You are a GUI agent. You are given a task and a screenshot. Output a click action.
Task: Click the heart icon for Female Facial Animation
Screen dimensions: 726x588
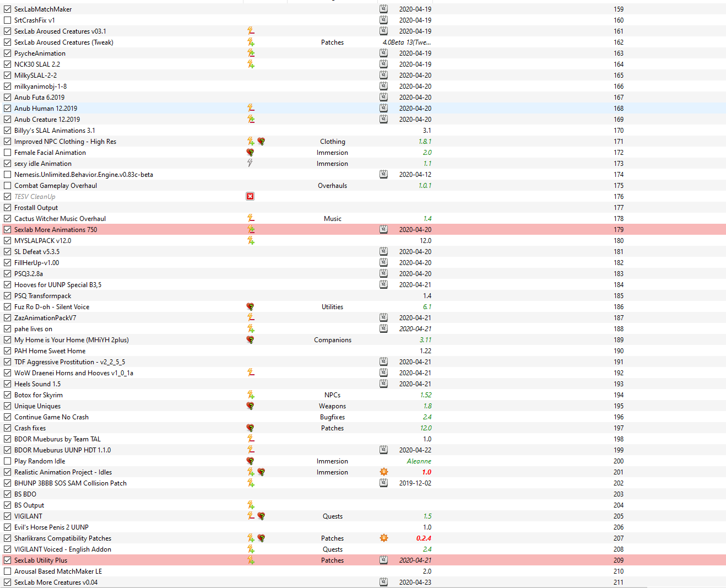point(250,153)
